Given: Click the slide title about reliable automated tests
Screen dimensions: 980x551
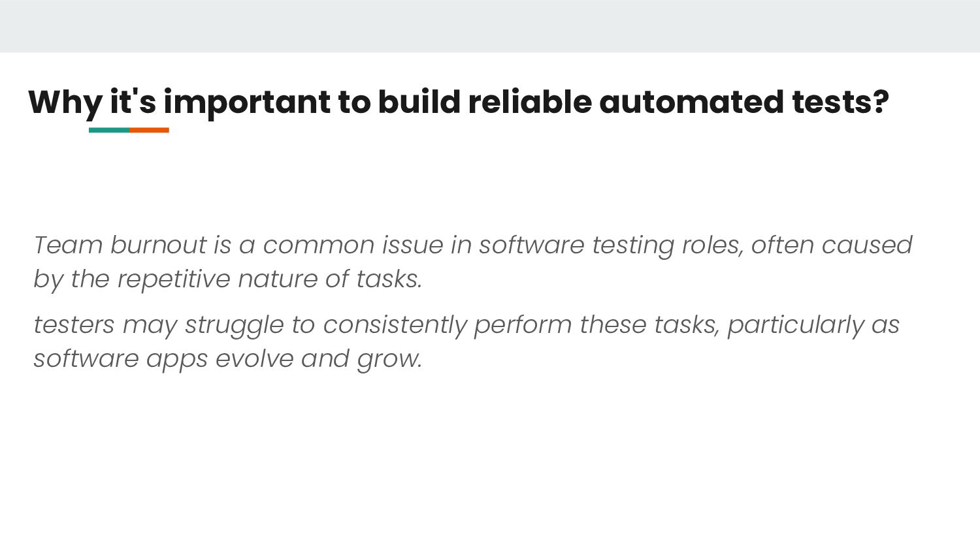Looking at the screenshot, I should click(457, 102).
